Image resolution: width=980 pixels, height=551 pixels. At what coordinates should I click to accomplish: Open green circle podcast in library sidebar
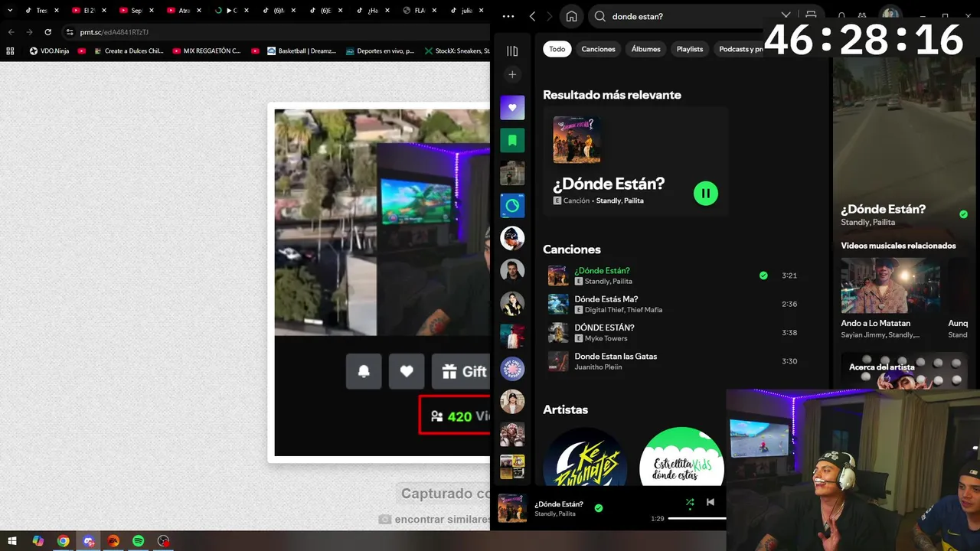tap(512, 206)
